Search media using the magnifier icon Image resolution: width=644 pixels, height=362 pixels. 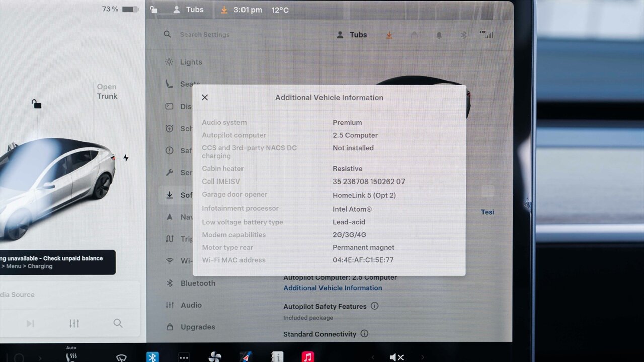[118, 323]
